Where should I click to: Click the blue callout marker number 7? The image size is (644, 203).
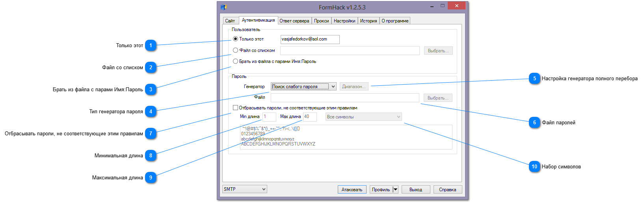tap(151, 134)
